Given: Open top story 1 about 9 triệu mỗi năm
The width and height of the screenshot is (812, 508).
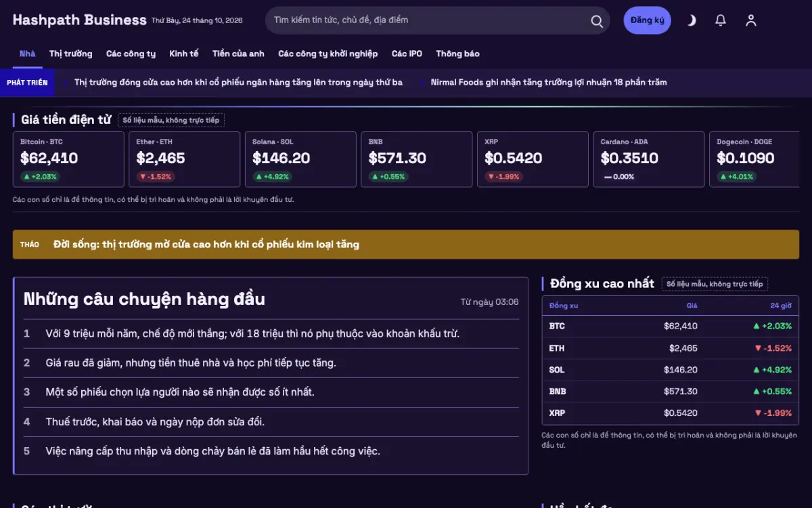Looking at the screenshot, I should tap(271, 333).
